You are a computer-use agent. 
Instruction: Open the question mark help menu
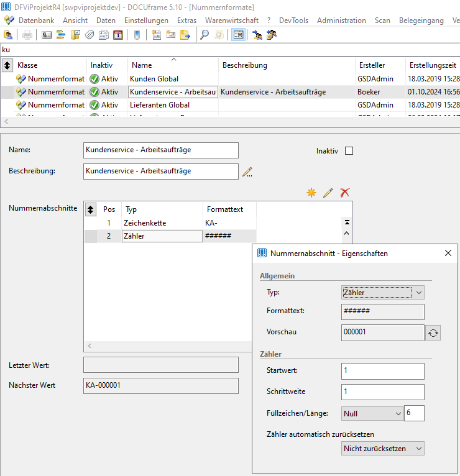269,21
